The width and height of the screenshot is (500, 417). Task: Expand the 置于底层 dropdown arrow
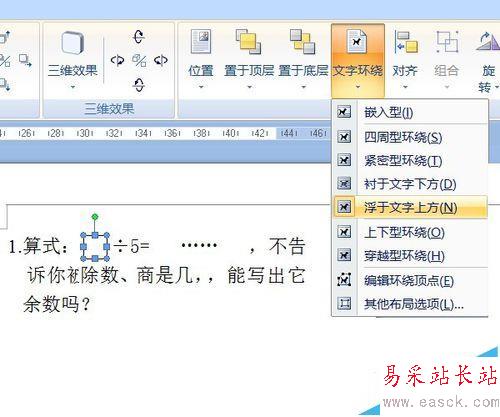pyautogui.click(x=303, y=87)
